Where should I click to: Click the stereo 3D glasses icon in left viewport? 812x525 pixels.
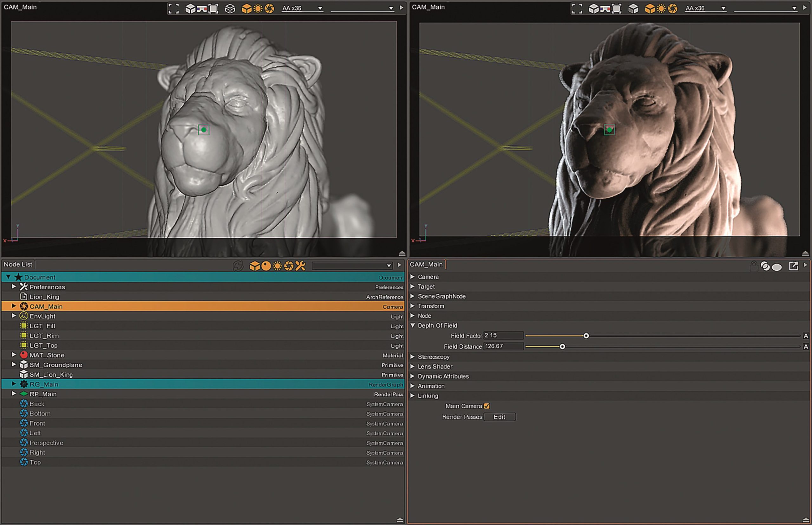[202, 9]
